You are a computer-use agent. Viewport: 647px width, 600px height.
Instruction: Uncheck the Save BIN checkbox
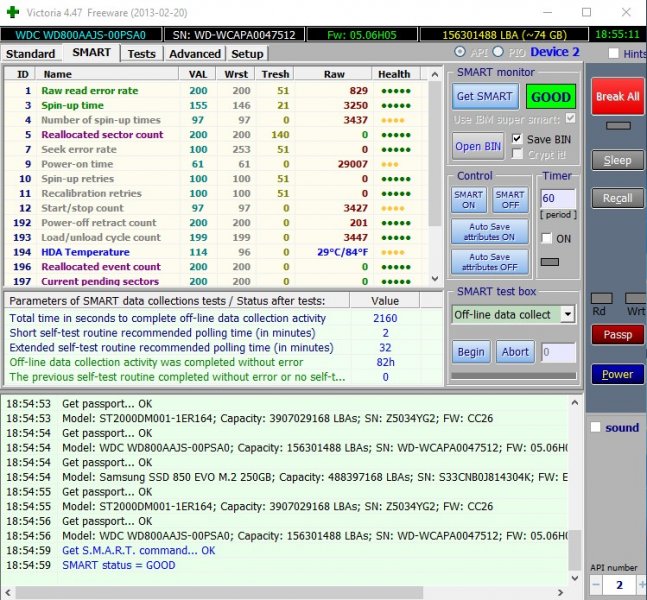pyautogui.click(x=517, y=139)
